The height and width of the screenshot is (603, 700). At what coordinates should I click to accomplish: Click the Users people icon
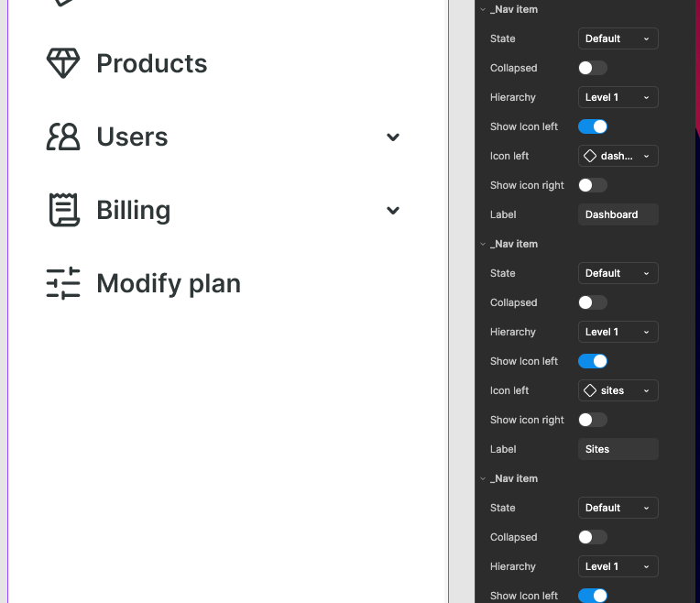point(63,137)
